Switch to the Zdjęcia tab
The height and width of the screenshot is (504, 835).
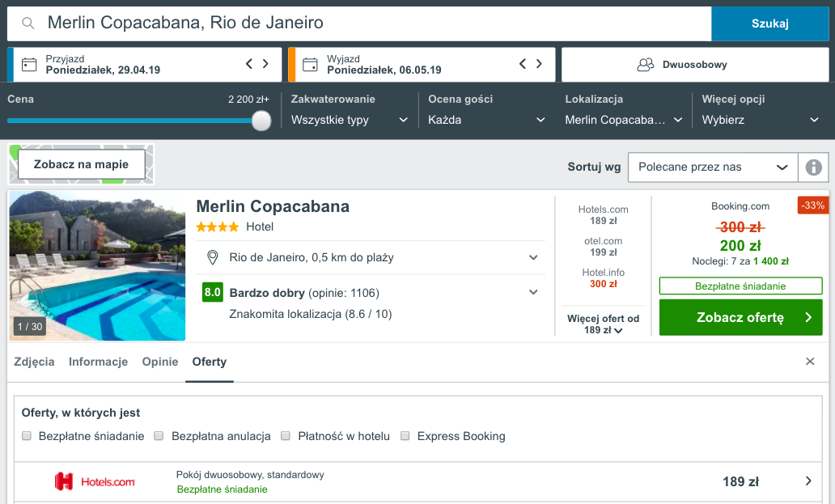coord(34,362)
